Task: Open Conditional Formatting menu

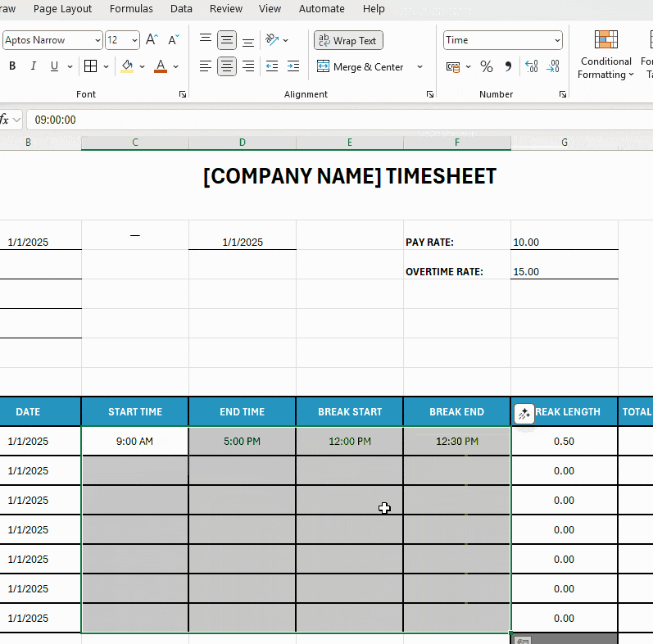Action: coord(605,55)
